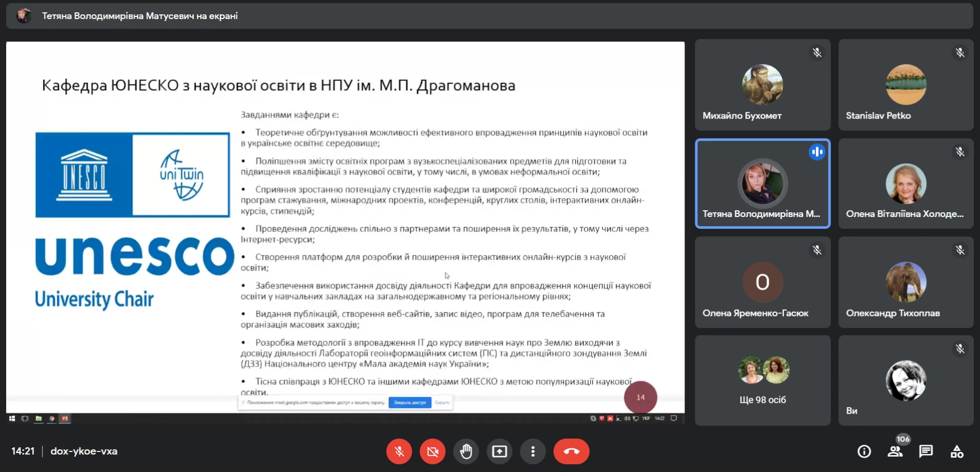Click the blue 'Закрыть доступ' button in shared screen

[x=410, y=402]
